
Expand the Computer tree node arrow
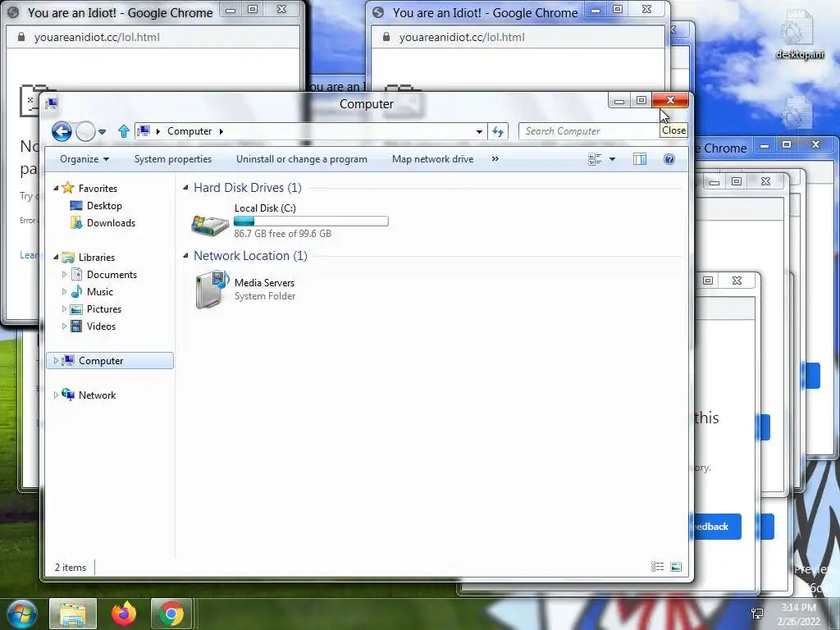tap(56, 361)
